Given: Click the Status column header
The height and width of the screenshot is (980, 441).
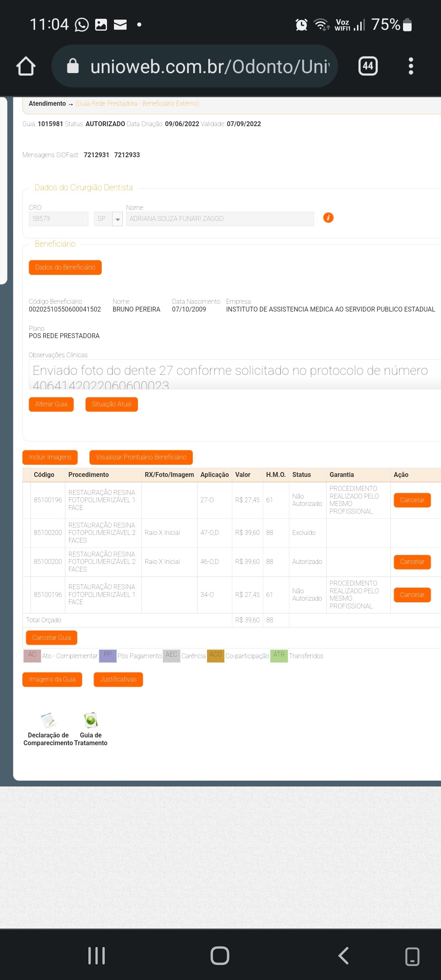Looking at the screenshot, I should point(302,475).
